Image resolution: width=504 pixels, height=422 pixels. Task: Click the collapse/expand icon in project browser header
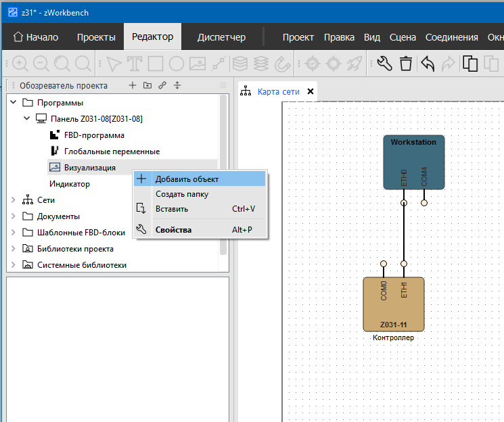(x=177, y=85)
